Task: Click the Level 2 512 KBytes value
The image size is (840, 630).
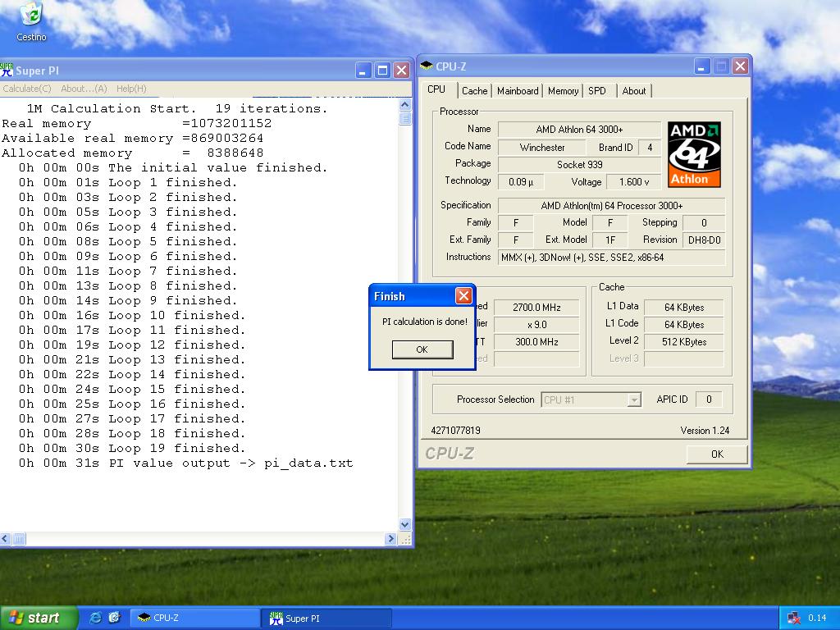Action: click(683, 342)
